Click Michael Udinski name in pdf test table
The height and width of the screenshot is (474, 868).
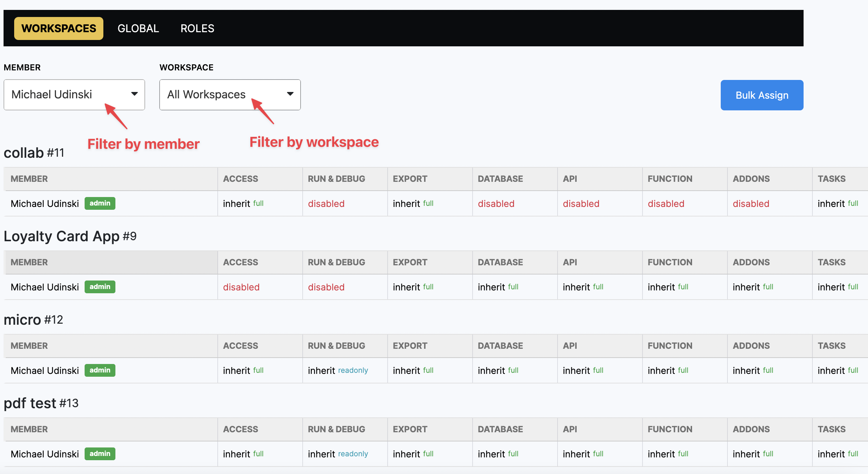point(45,454)
